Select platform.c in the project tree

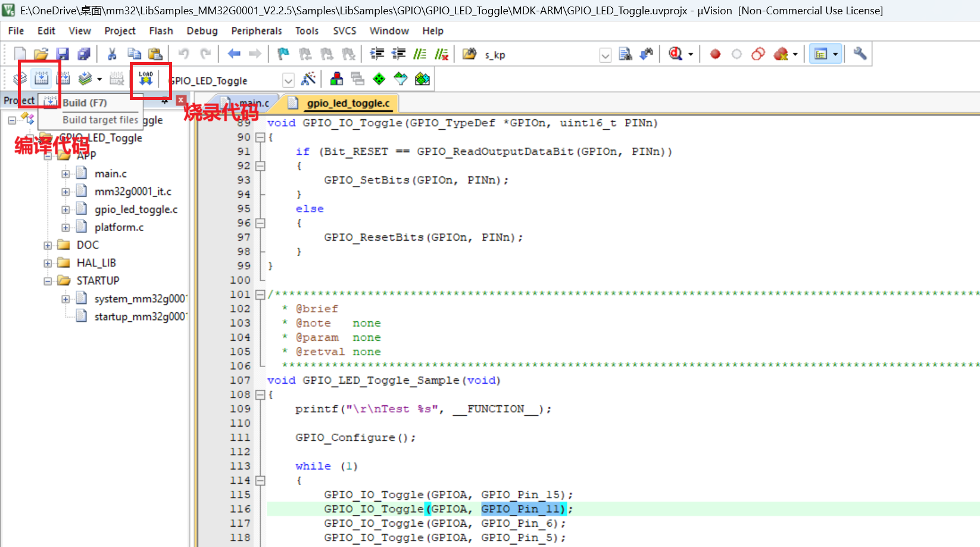point(118,228)
